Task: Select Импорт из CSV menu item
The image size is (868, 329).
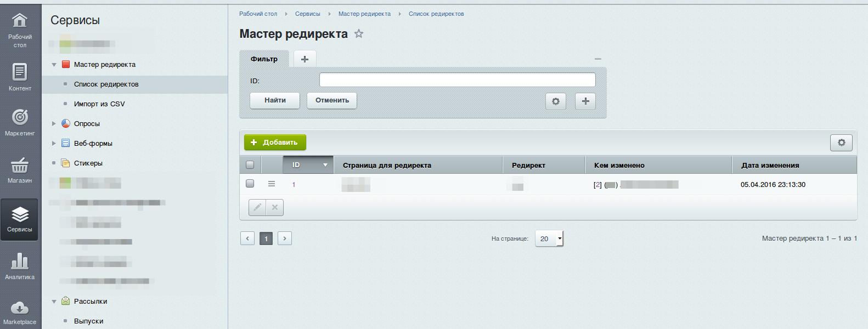Action: [99, 104]
